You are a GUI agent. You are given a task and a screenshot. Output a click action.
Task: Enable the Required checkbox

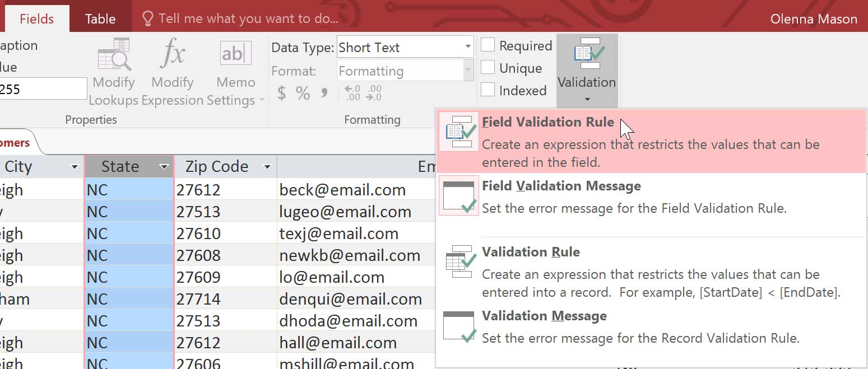pos(488,45)
